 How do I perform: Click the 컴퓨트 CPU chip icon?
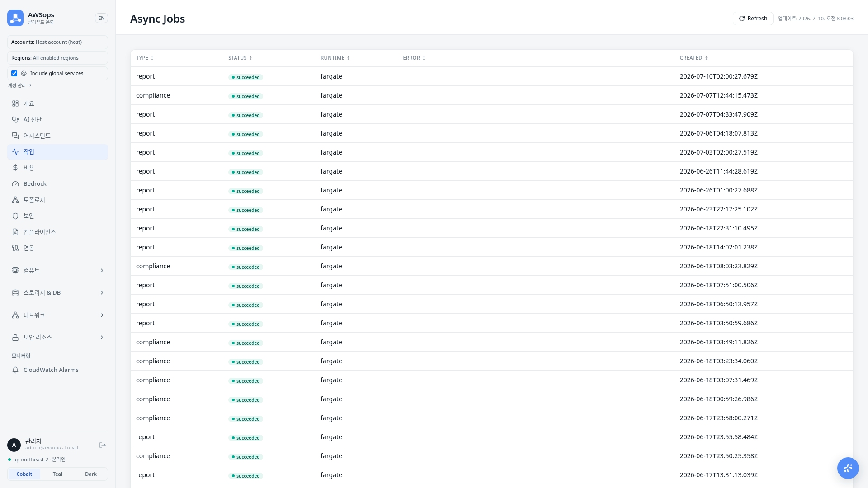[x=15, y=270]
